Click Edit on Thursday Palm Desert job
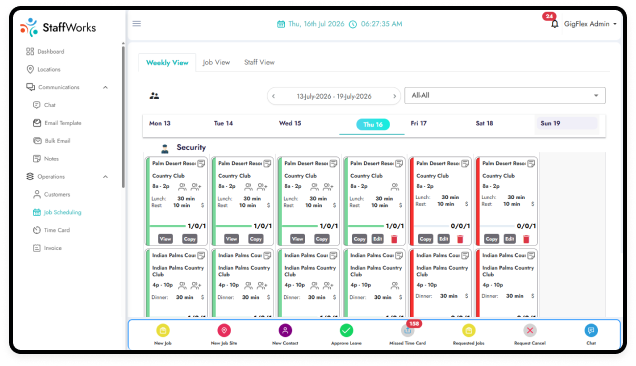The height and width of the screenshot is (366, 636). pos(378,239)
